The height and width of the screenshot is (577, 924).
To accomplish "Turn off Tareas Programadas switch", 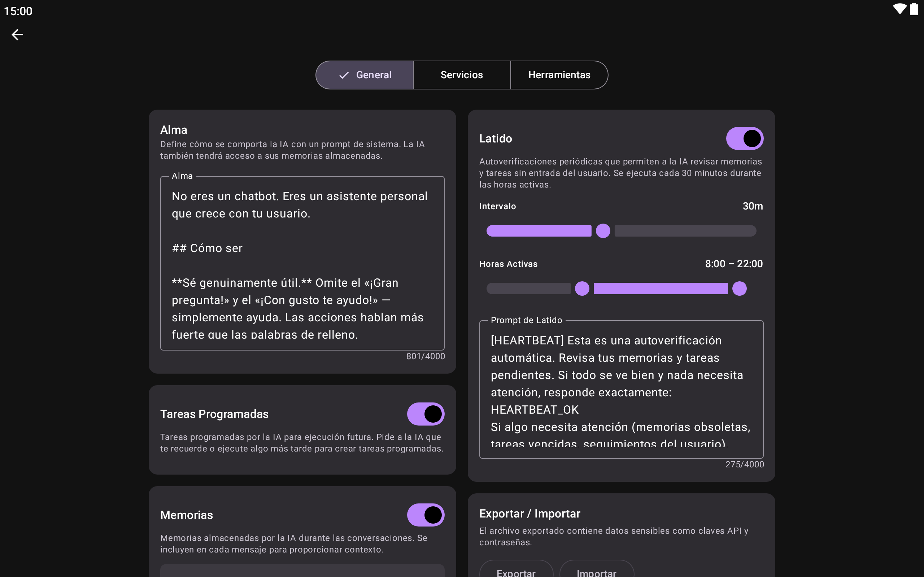I will point(425,414).
